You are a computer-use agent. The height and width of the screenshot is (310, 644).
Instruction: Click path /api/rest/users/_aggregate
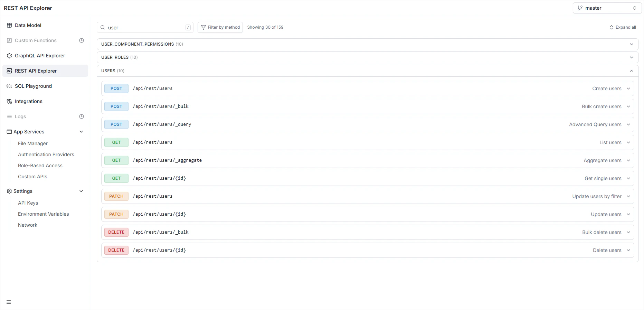click(167, 160)
